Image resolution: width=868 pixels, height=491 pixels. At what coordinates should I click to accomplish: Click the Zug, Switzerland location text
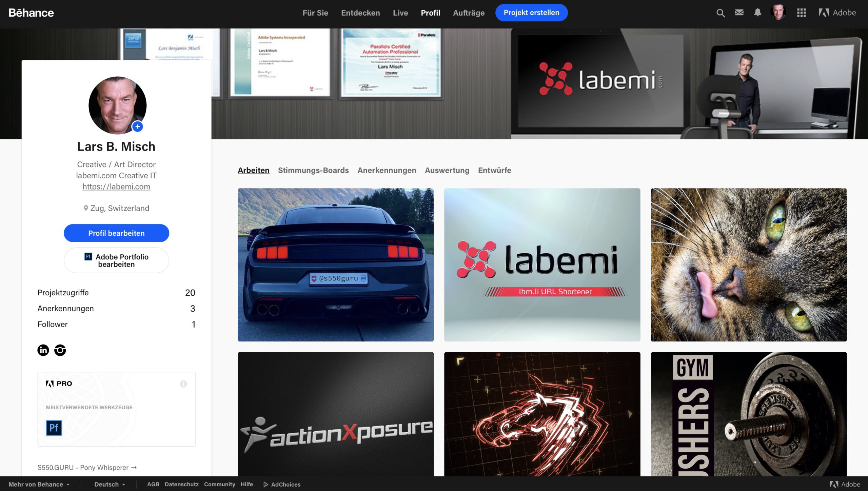[x=120, y=208]
